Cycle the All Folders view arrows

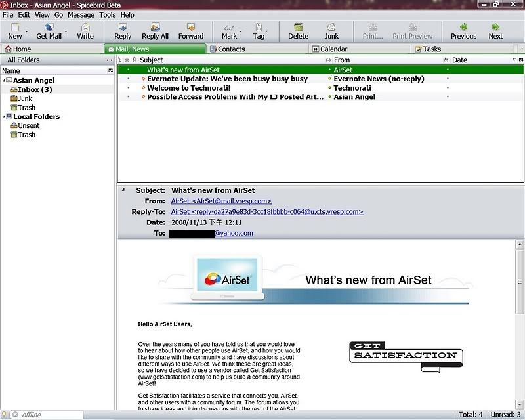click(110, 60)
